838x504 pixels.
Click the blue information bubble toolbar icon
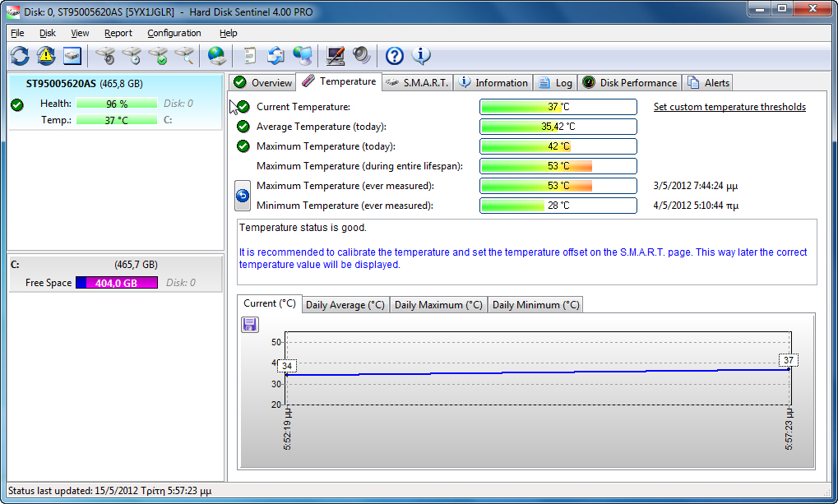[421, 56]
